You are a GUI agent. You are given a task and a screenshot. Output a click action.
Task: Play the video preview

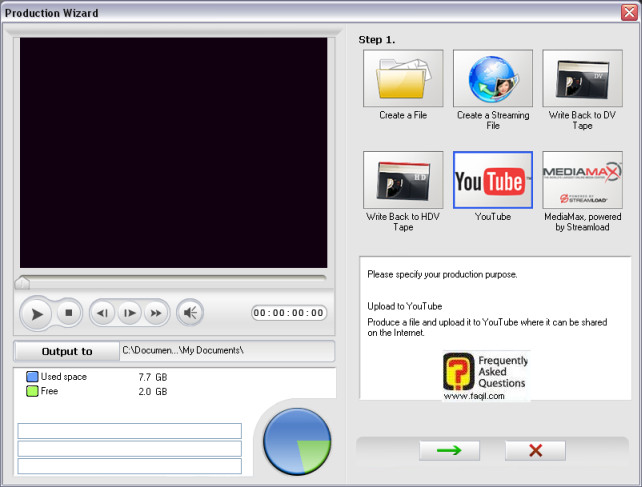click(36, 314)
